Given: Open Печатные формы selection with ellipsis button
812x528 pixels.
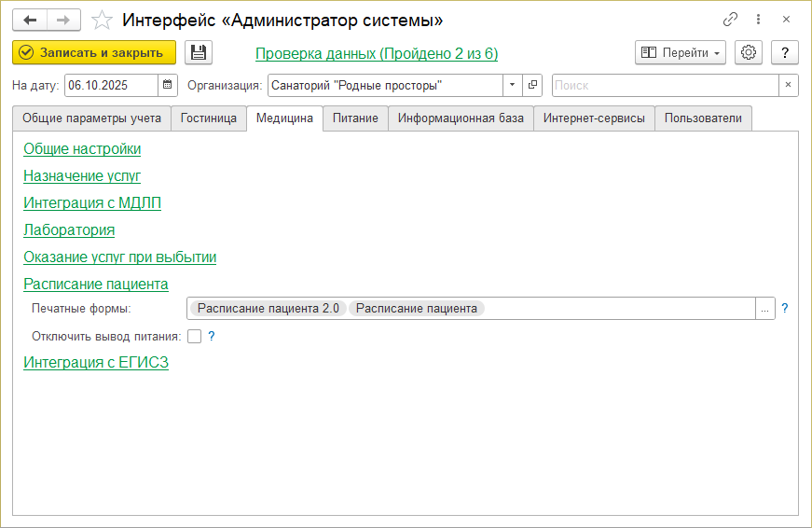Looking at the screenshot, I should pyautogui.click(x=764, y=309).
